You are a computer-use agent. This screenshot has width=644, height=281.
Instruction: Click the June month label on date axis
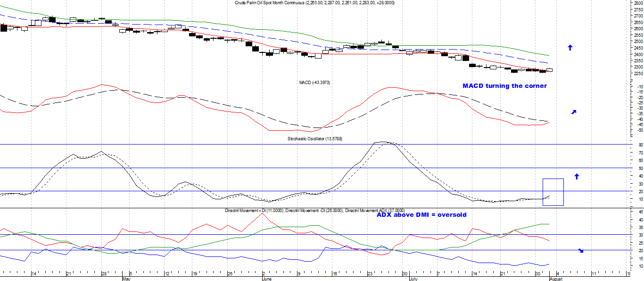(x=267, y=279)
